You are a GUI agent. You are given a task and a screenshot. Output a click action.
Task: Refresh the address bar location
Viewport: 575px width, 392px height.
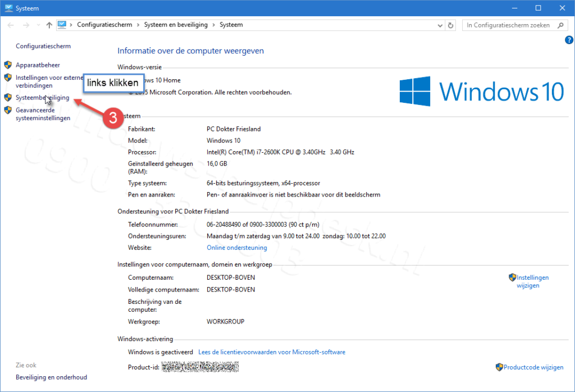click(x=451, y=25)
